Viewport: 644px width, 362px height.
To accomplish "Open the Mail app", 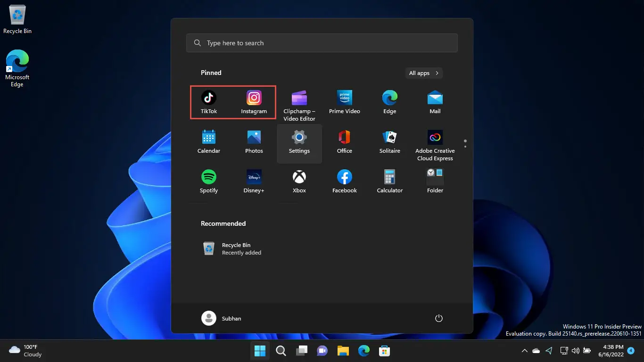I will coord(435,102).
